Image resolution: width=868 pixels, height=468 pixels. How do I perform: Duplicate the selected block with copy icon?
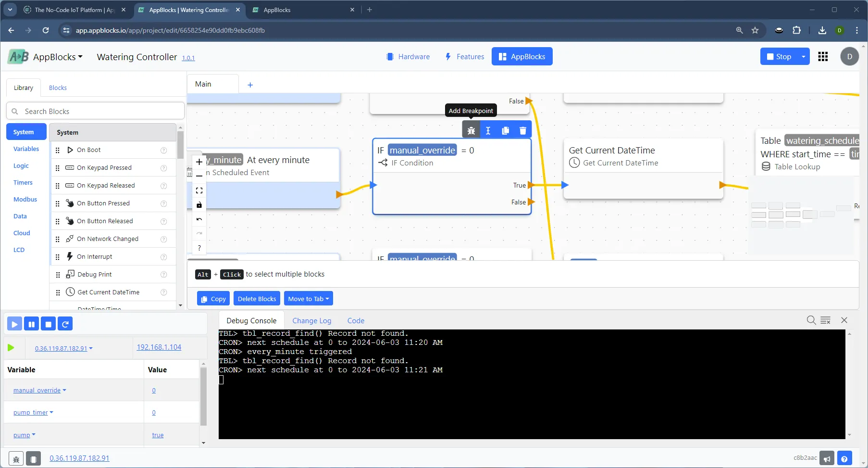(x=505, y=130)
